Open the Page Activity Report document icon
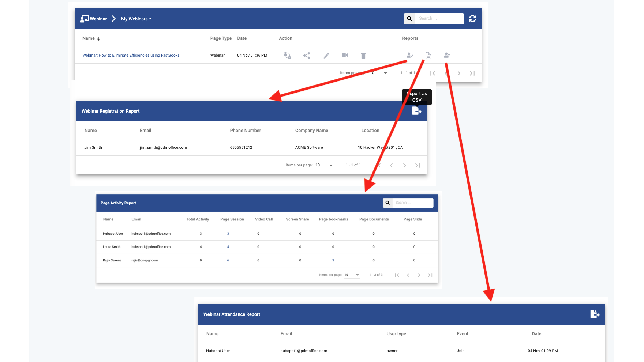The height and width of the screenshot is (362, 644). [x=428, y=55]
